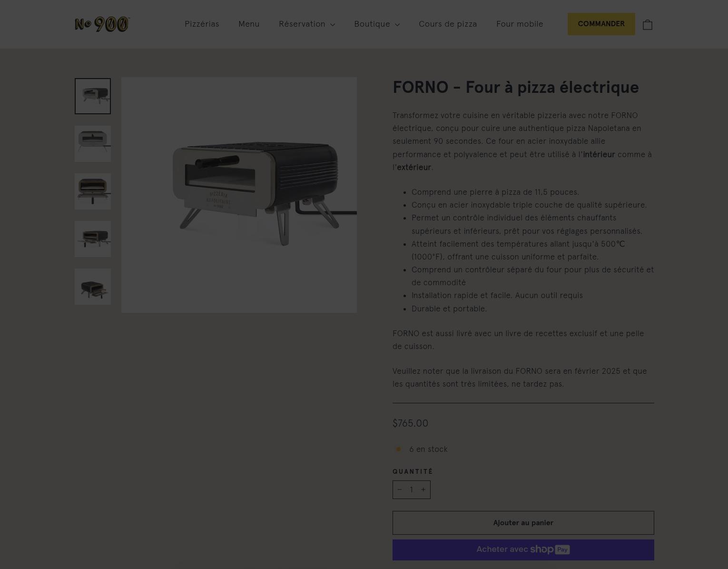Screen dimensions: 728x569
Task: Click the yellow COMMANDER button
Action: click(x=601, y=24)
